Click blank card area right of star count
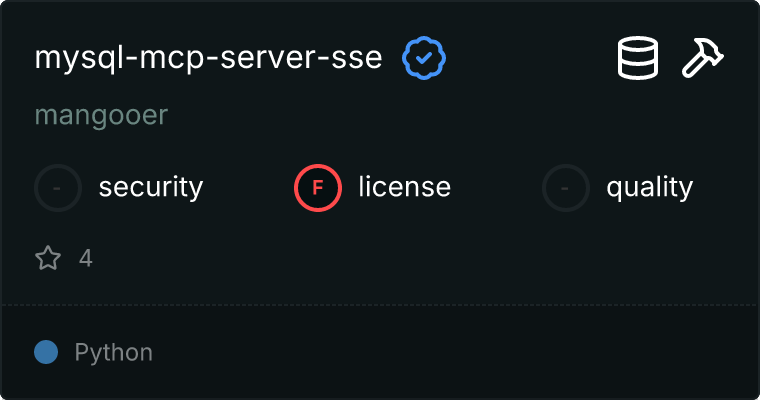This screenshot has width=760, height=400. 400,259
